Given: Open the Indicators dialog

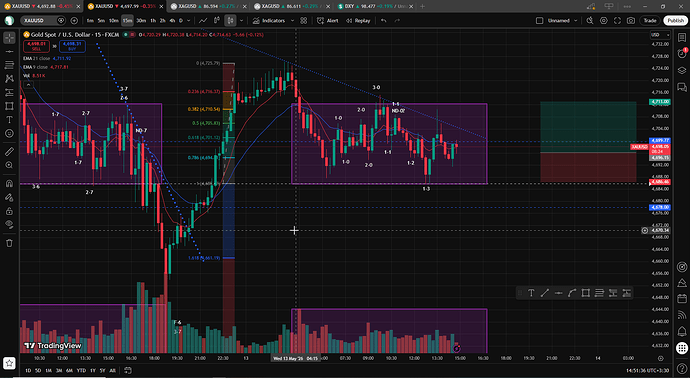Looking at the screenshot, I should (268, 21).
